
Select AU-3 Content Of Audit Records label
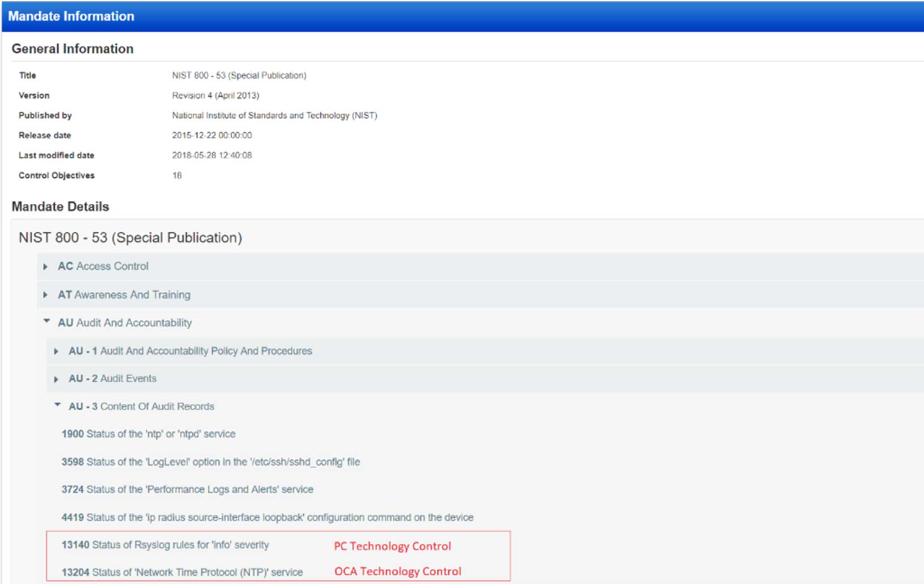(x=141, y=407)
